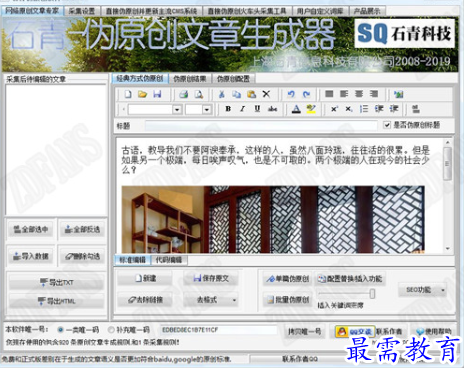Apply justify alignment with first alignment icon
The image size is (468, 381).
pyautogui.click(x=329, y=94)
